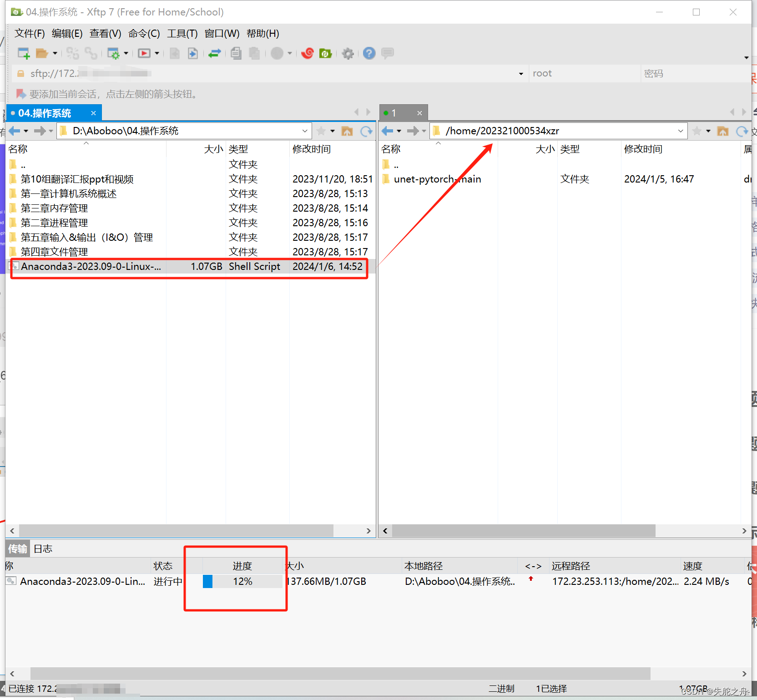757x700 pixels.
Task: Click the 12% transfer progress bar
Action: [242, 581]
